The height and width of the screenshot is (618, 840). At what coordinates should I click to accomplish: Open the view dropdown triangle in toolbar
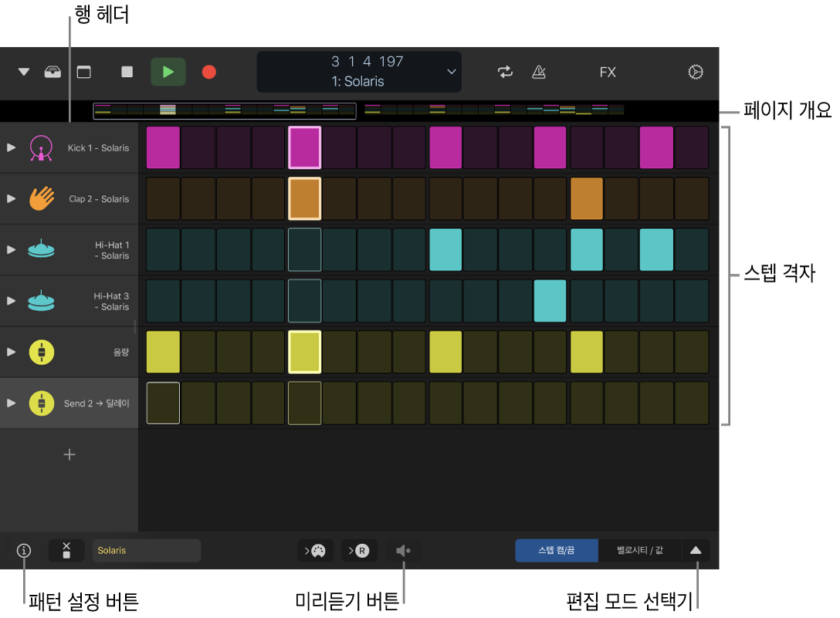(x=24, y=72)
